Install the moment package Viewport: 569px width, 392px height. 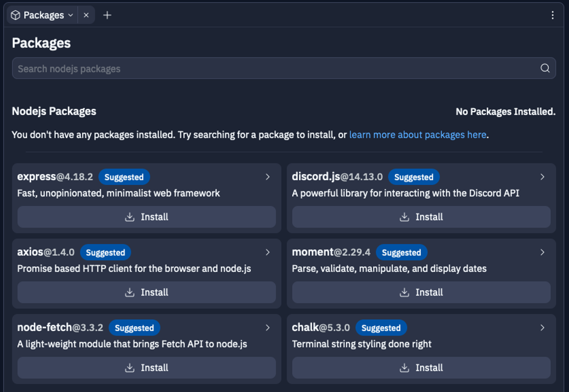421,293
